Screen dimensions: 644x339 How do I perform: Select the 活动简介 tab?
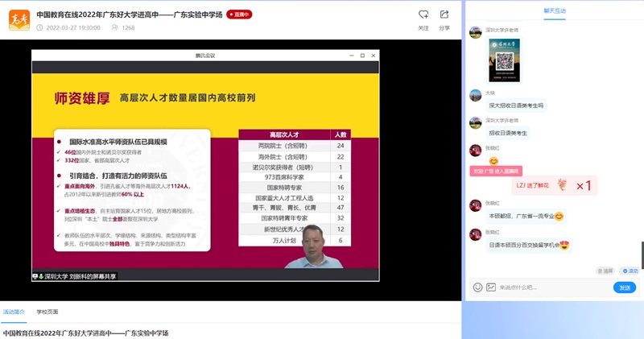pos(14,311)
